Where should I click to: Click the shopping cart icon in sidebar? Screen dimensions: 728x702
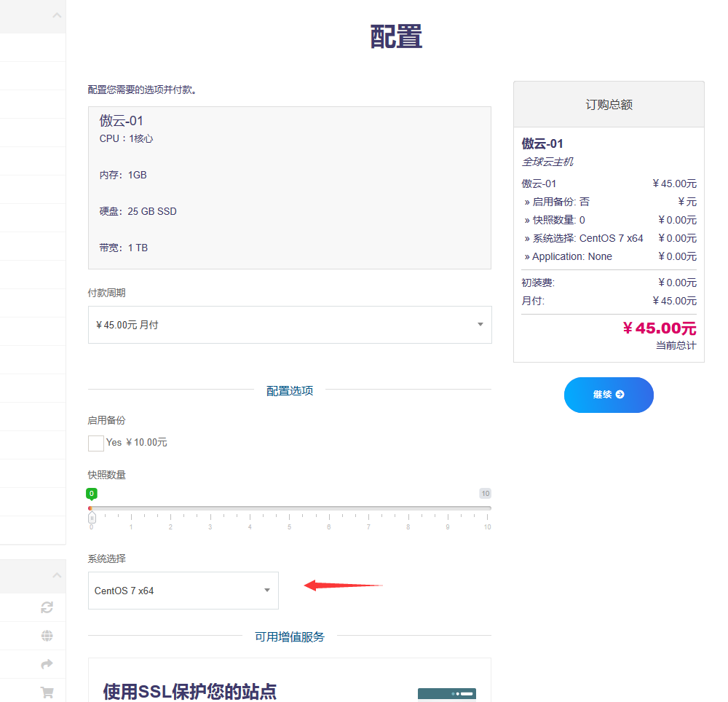point(47,693)
